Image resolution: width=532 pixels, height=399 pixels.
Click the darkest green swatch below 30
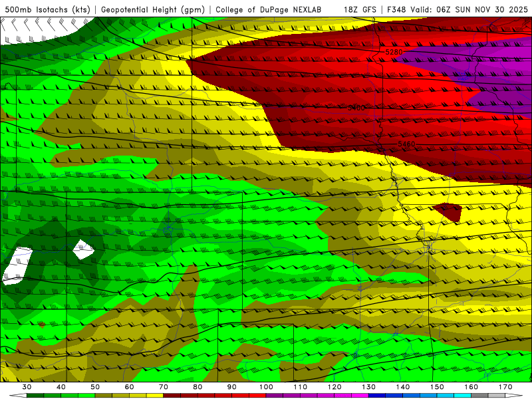click(x=35, y=396)
